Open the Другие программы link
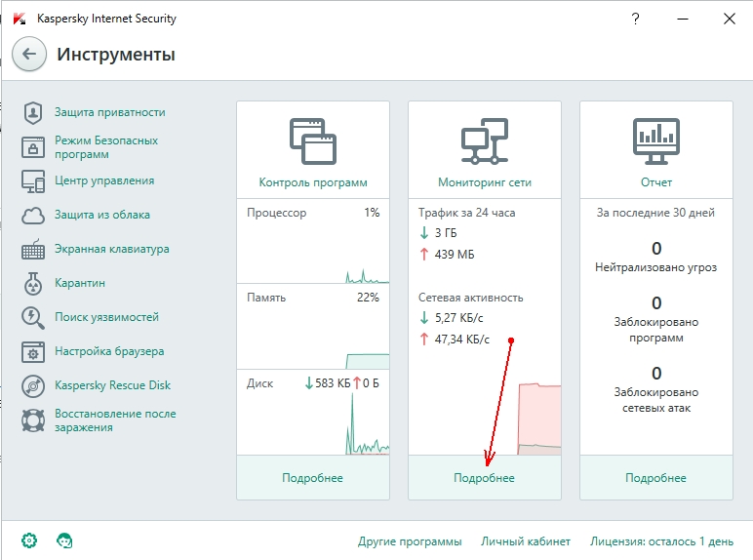The width and height of the screenshot is (753, 560). pyautogui.click(x=410, y=541)
